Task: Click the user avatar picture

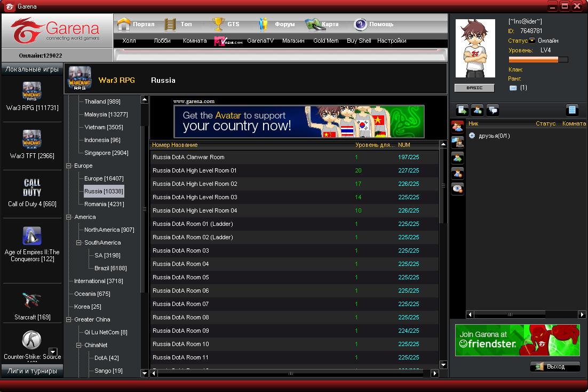Action: [x=475, y=49]
